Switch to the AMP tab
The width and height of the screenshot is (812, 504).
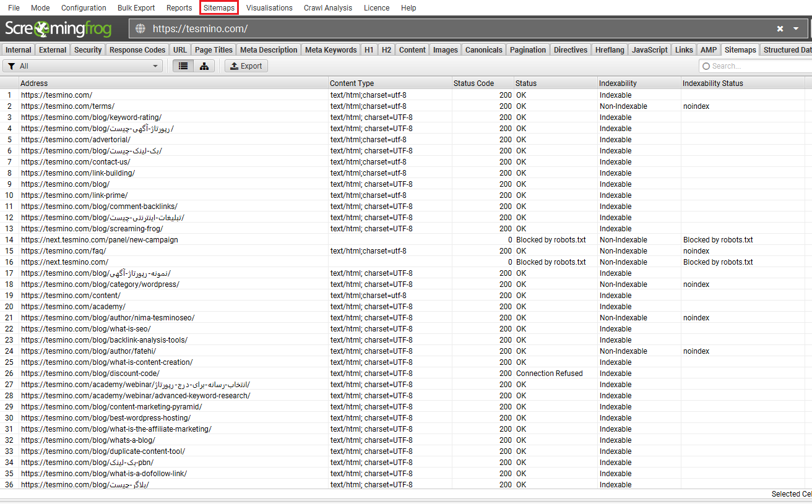click(709, 50)
